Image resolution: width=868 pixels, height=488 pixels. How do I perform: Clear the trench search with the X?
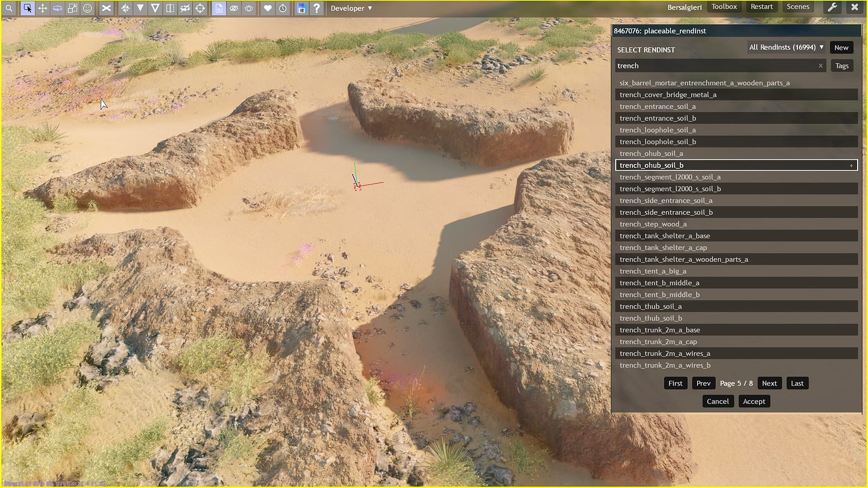pos(820,65)
